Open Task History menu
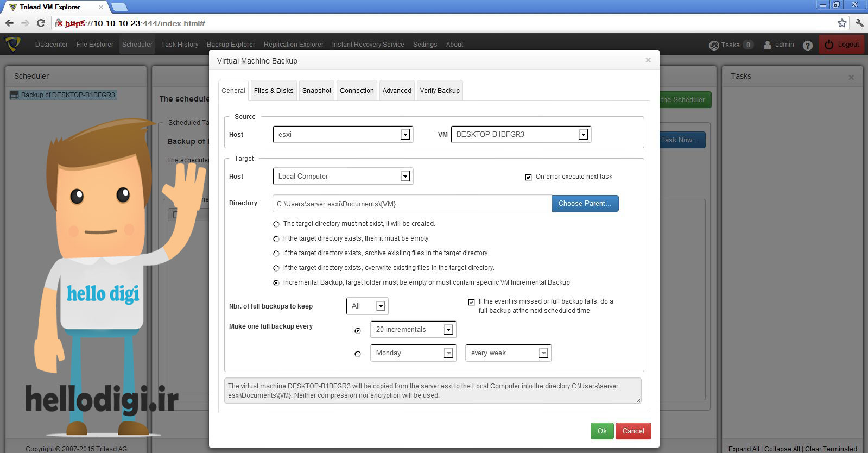Image resolution: width=868 pixels, height=453 pixels. (x=180, y=45)
